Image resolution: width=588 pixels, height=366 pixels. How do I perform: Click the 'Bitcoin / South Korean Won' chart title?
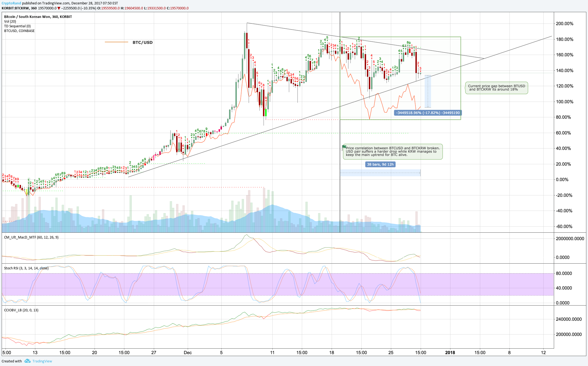point(38,17)
